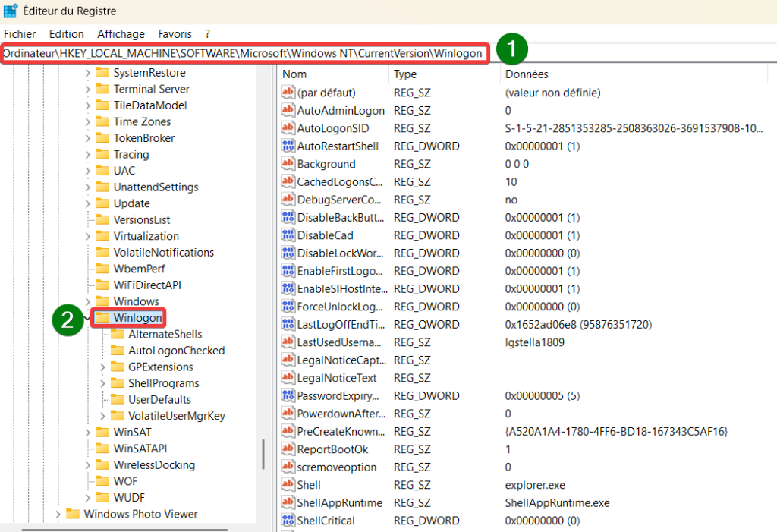The height and width of the screenshot is (532, 777).
Task: Select the AlternateShells subkey
Action: tap(165, 334)
